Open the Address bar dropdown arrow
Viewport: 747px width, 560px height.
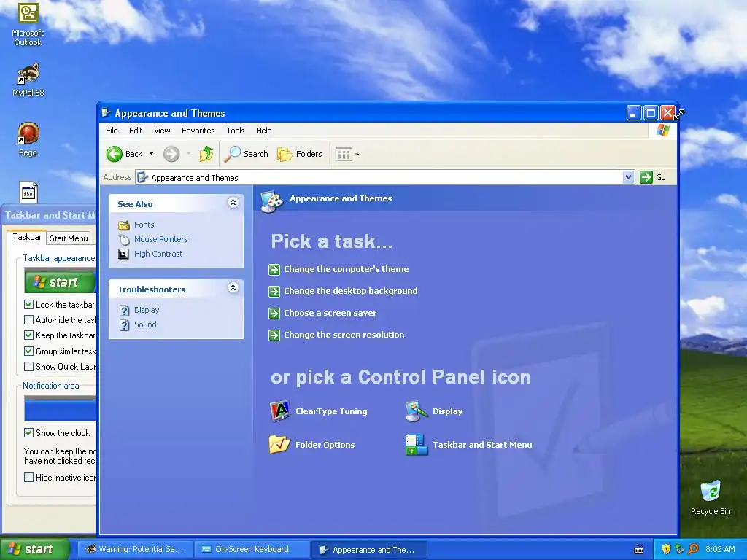point(628,177)
